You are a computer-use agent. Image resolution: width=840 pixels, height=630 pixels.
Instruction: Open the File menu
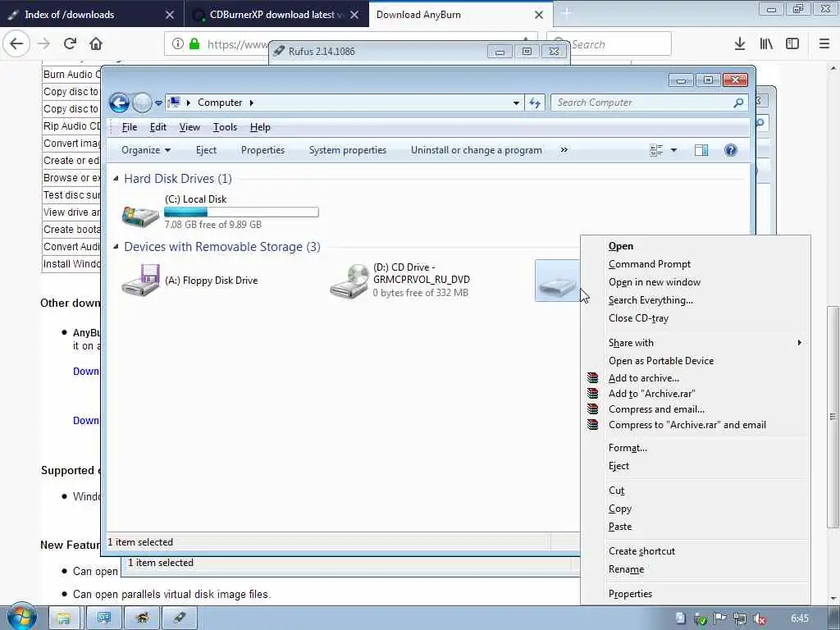[129, 127]
